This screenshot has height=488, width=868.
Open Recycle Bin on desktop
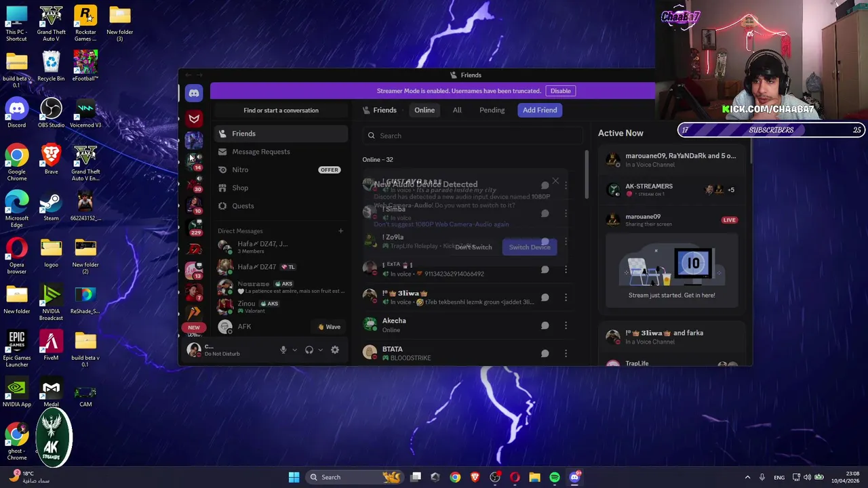[x=51, y=67]
